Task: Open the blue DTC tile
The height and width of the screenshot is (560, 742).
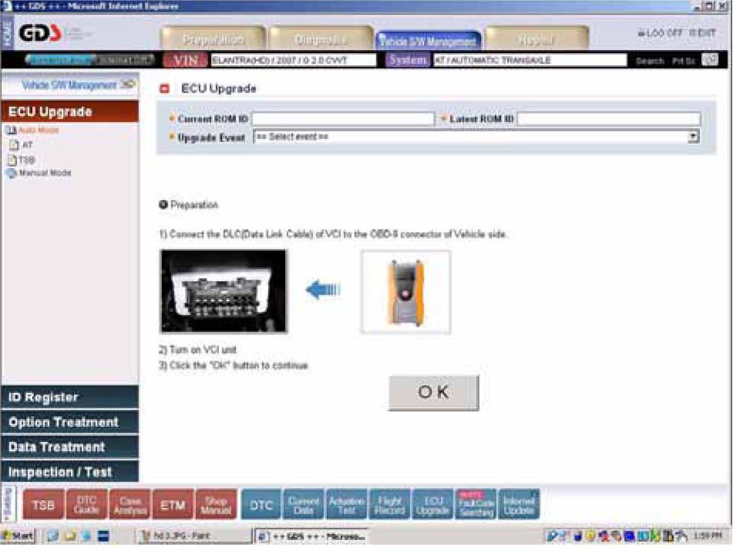Action: tap(261, 505)
